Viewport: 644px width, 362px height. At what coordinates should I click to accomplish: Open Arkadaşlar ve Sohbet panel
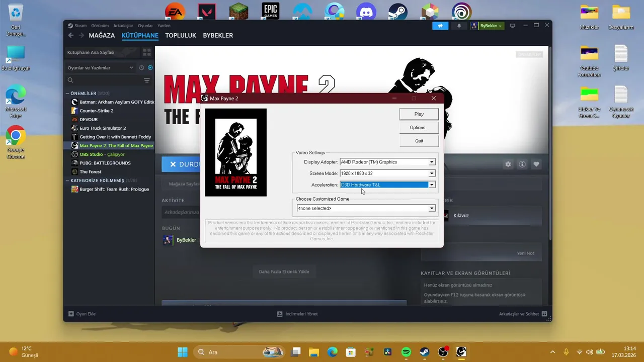[x=523, y=314]
